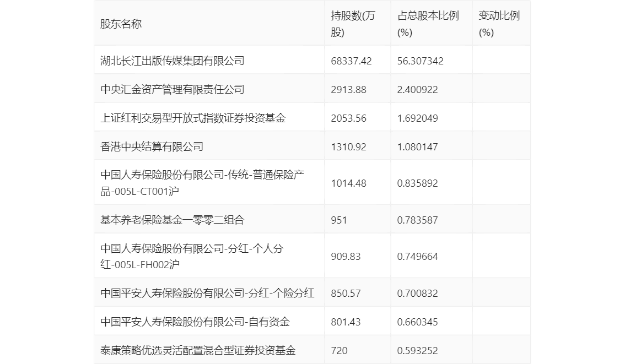Click share count 2053.56
The height and width of the screenshot is (364, 625).
(348, 118)
